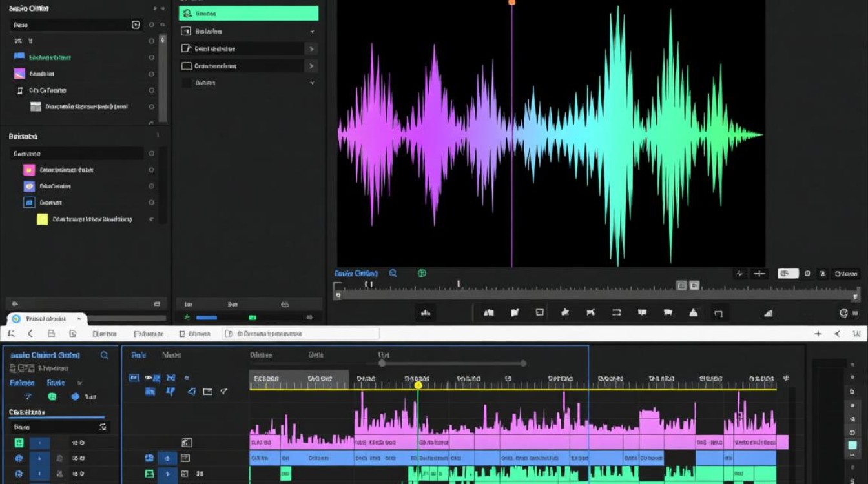Toggle the circle beside the blue folder item
Screen dimensions: 868x484
tap(151, 57)
